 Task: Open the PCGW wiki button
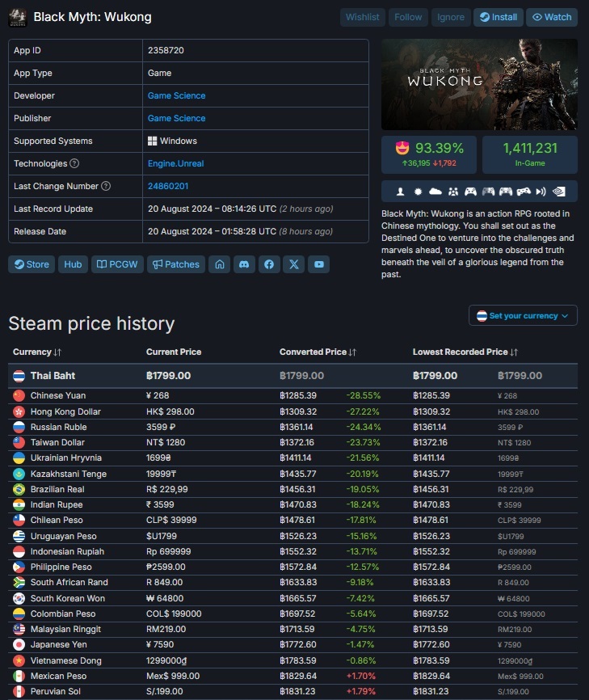[117, 264]
